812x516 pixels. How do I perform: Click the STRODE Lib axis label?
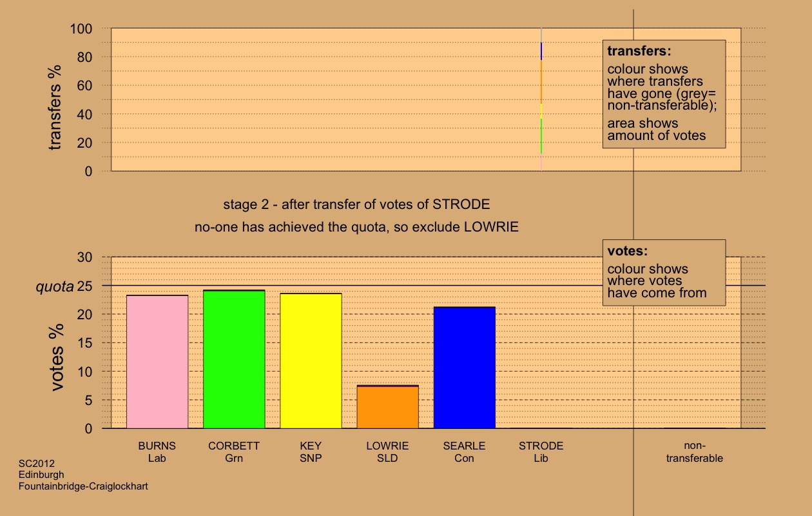click(541, 452)
